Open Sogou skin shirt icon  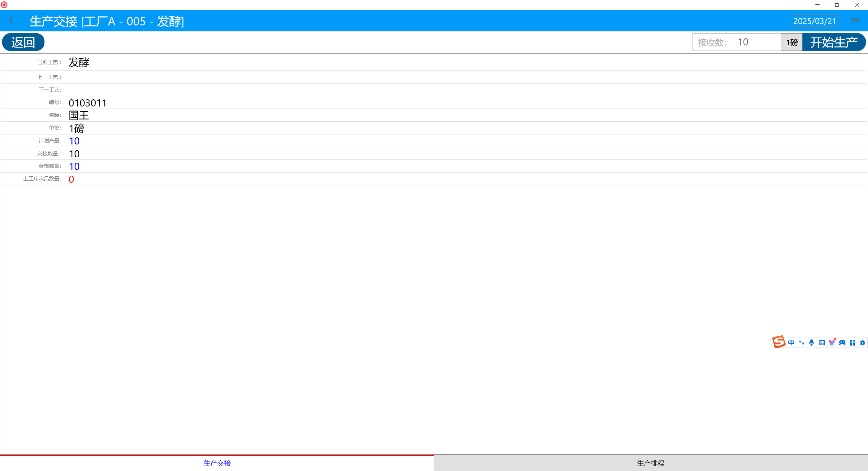832,342
